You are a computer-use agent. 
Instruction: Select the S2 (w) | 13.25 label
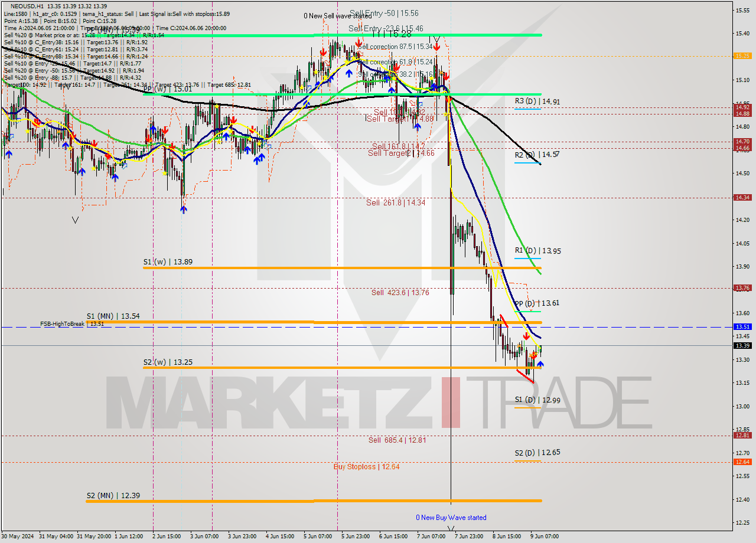(x=167, y=362)
